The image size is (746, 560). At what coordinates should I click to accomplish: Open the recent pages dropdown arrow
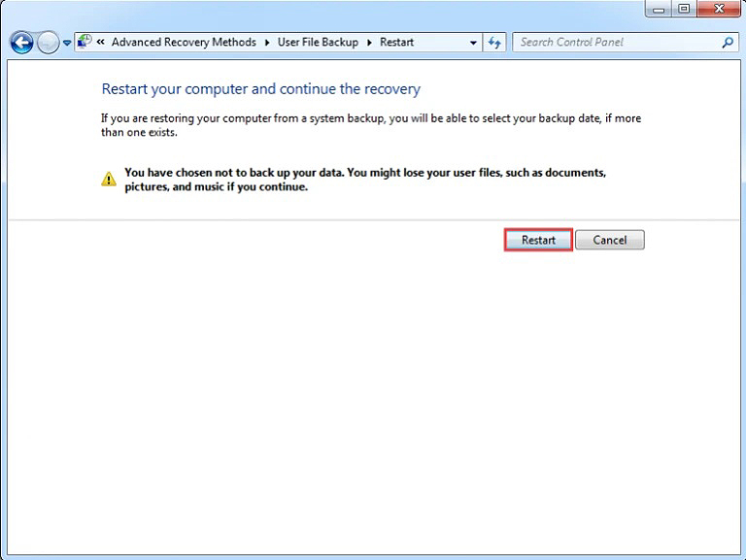pos(67,43)
